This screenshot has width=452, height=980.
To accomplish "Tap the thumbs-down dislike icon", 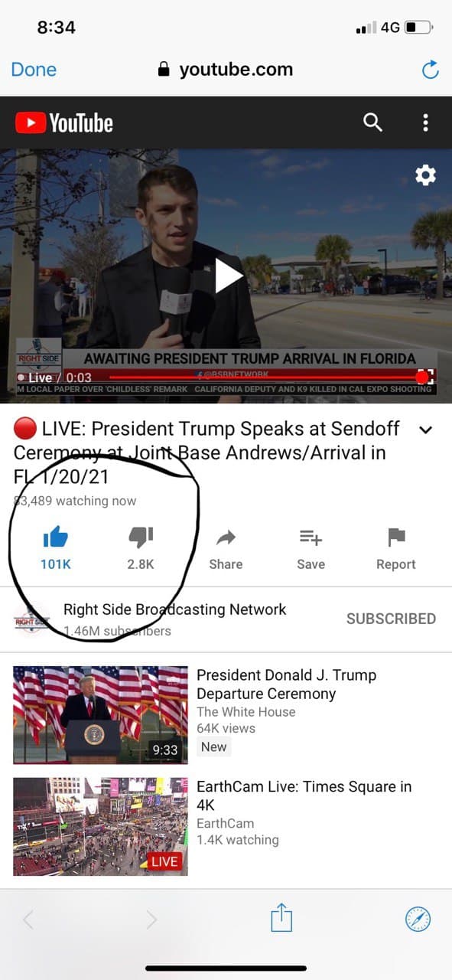I will coord(141,538).
